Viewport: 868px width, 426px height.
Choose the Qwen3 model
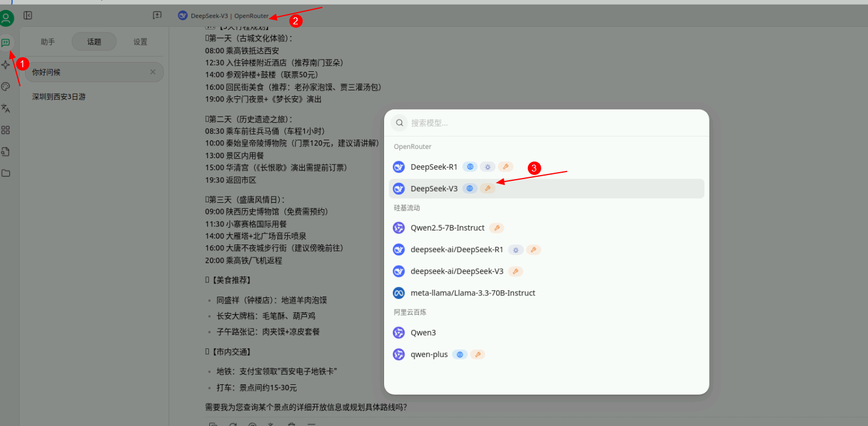coord(546,333)
